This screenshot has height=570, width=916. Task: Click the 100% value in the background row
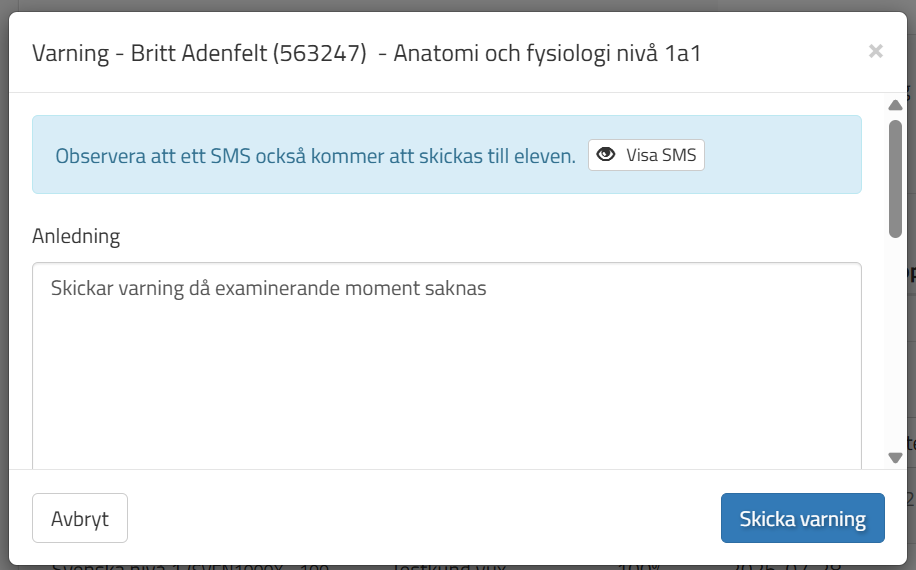pos(639,567)
